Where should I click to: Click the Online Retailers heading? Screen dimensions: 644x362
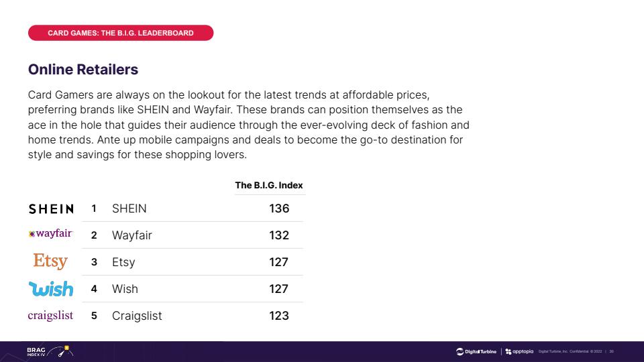tap(83, 69)
